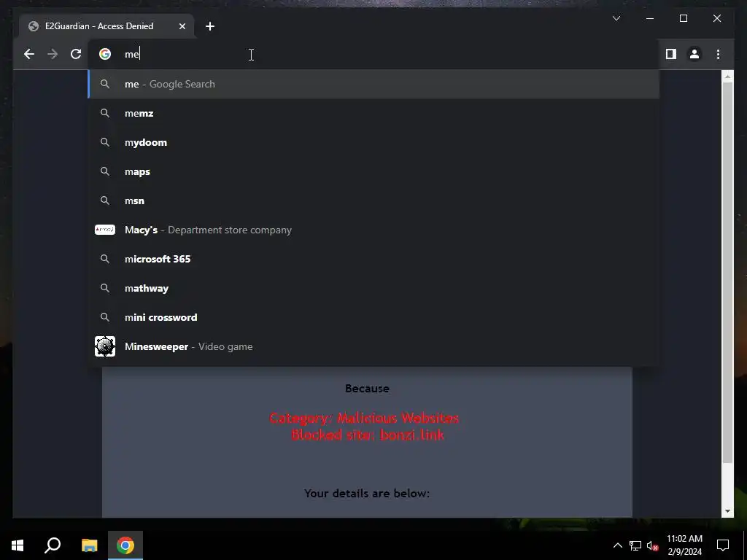Pick the 'msn' search suggestion
The height and width of the screenshot is (560, 747).
pyautogui.click(x=374, y=201)
